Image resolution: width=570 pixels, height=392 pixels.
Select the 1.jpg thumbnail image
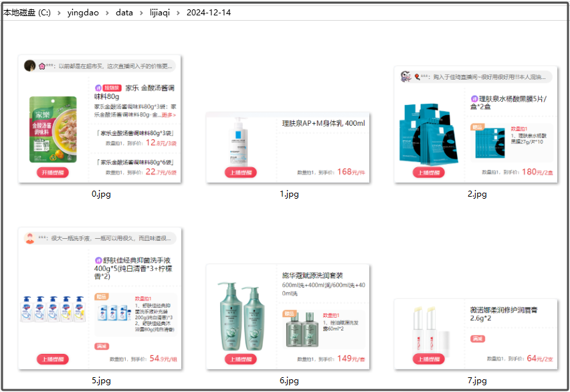288,147
